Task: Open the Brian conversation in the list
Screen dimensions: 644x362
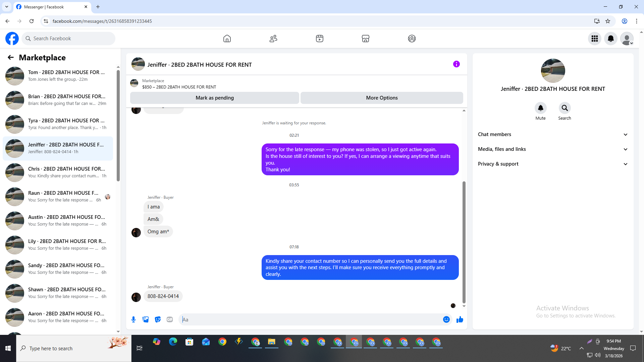Action: (x=59, y=100)
